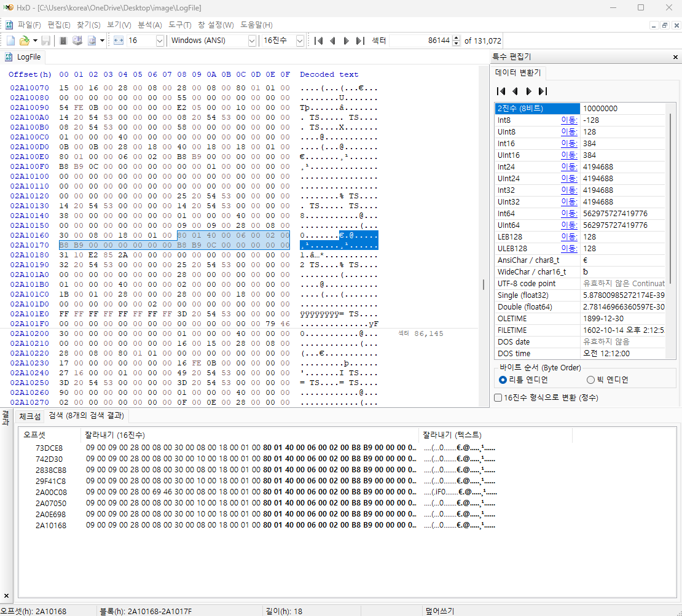Enable 16진수 형식으로 변환 checkbox
Viewport: 682px width, 616px height.
(x=498, y=397)
